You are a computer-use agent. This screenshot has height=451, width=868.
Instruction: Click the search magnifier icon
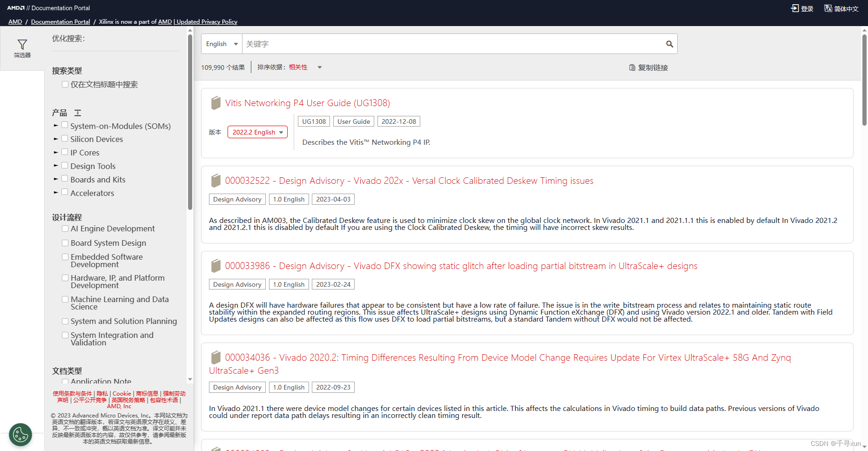[x=669, y=44]
